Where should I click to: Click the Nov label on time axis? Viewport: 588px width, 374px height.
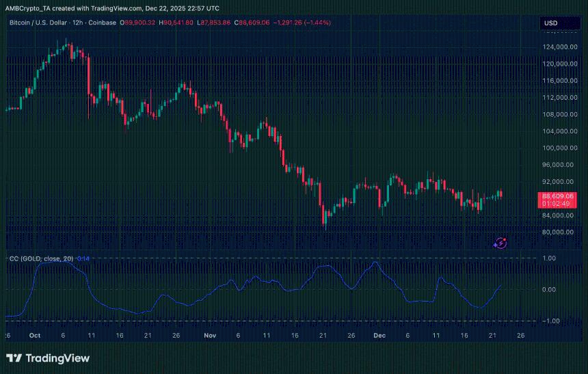(210, 336)
